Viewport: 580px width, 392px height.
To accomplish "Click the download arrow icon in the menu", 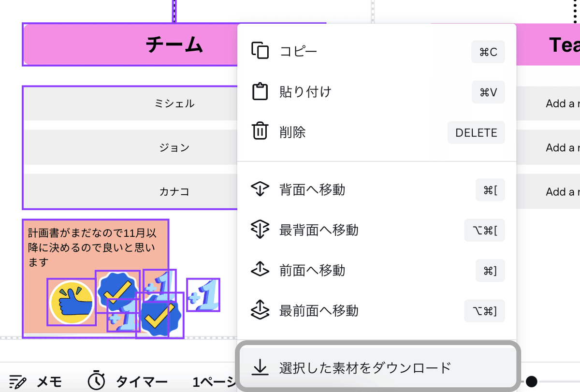I will (x=261, y=367).
